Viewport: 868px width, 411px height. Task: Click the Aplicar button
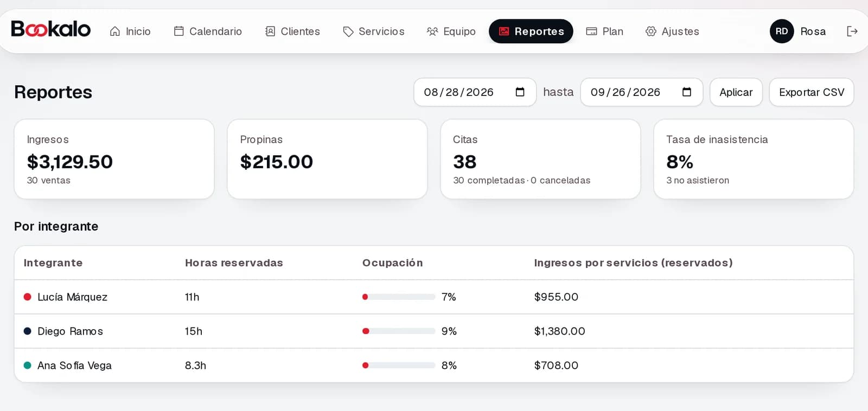tap(736, 92)
